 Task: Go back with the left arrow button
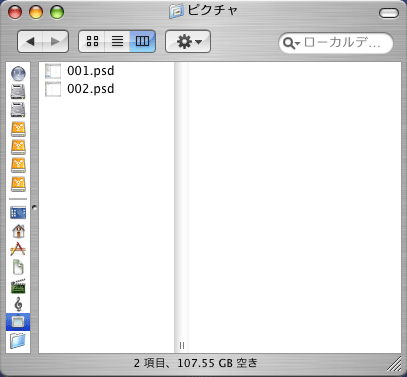click(x=30, y=42)
